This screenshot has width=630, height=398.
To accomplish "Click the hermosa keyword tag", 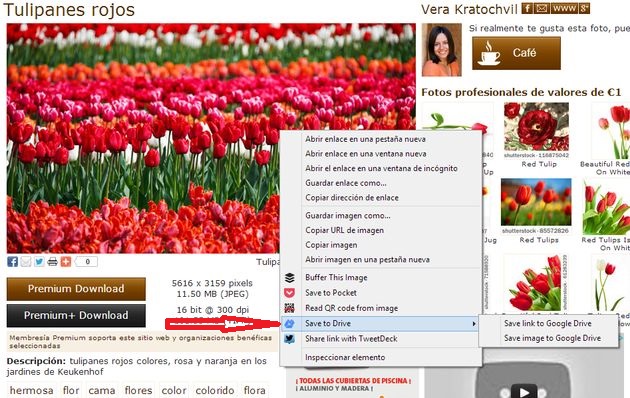I will coord(32,390).
